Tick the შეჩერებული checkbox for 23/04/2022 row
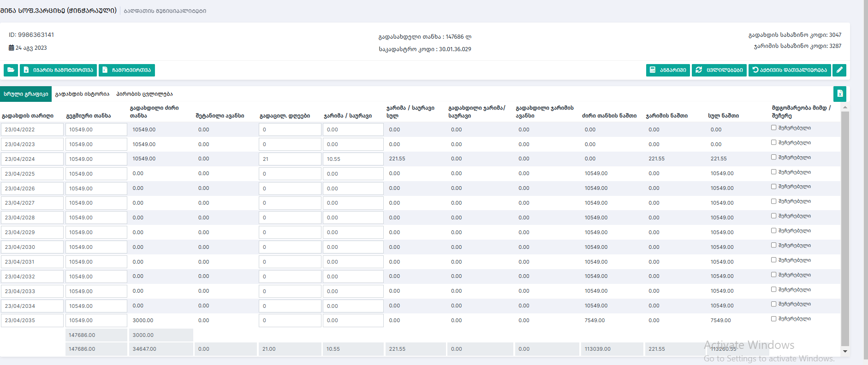The width and height of the screenshot is (868, 365). [773, 128]
